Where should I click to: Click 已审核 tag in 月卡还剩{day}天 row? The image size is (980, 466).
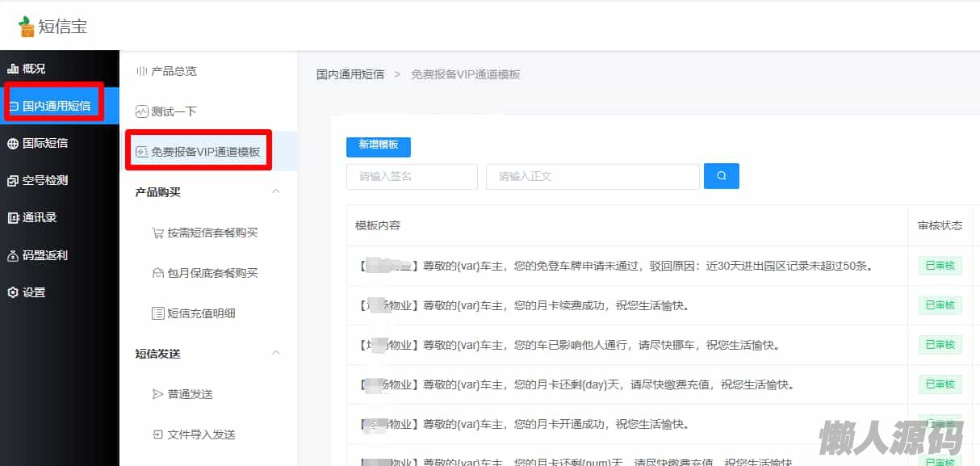(940, 384)
